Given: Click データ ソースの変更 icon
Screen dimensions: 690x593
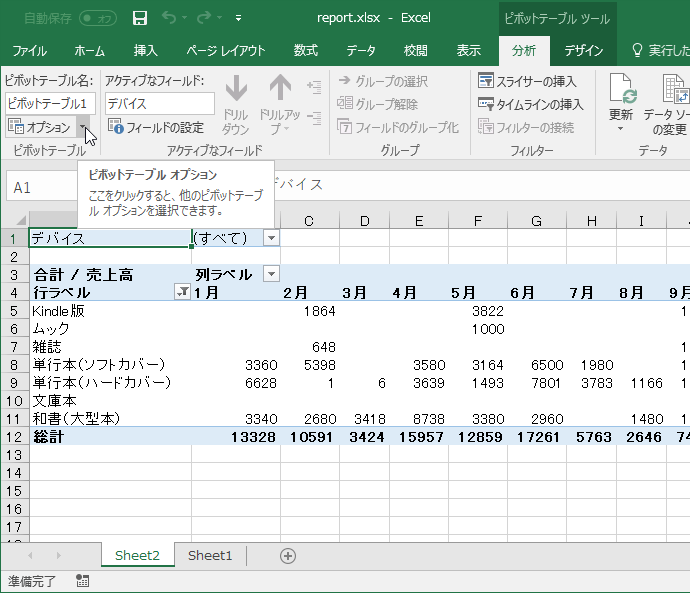Looking at the screenshot, I should click(x=675, y=89).
